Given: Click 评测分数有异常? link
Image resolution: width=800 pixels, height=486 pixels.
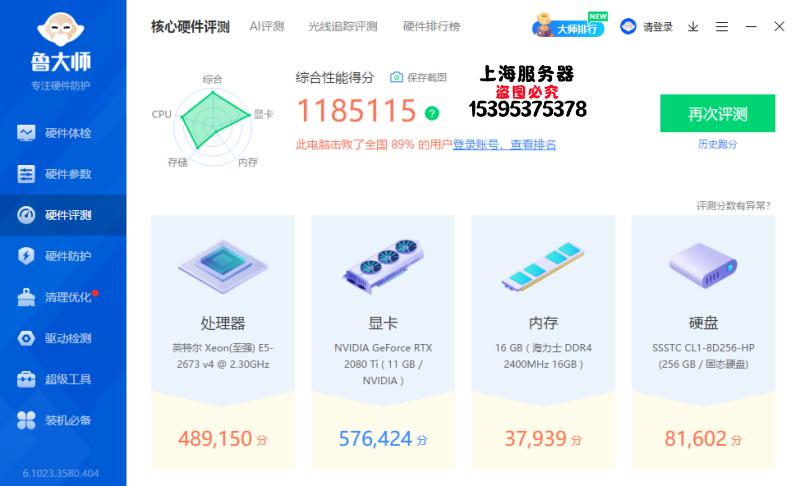Looking at the screenshot, I should point(733,206).
